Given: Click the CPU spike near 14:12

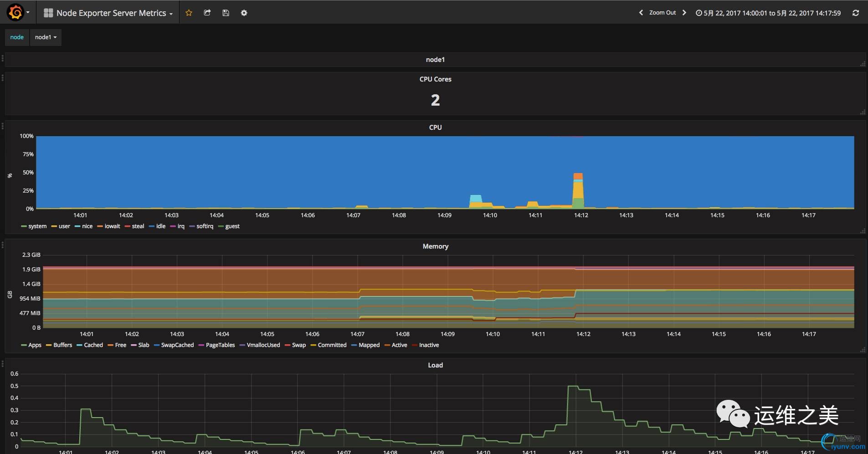Looking at the screenshot, I should [578, 191].
